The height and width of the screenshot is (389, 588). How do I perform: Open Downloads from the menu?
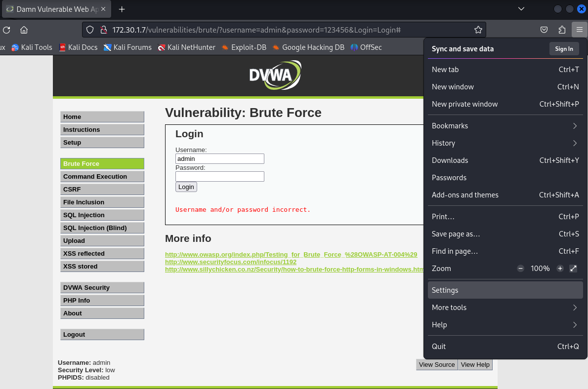(505, 160)
